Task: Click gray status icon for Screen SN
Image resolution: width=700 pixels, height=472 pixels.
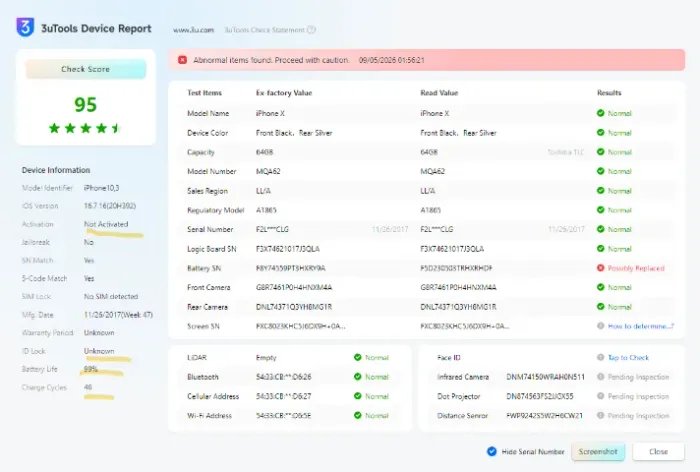Action: tap(600, 326)
